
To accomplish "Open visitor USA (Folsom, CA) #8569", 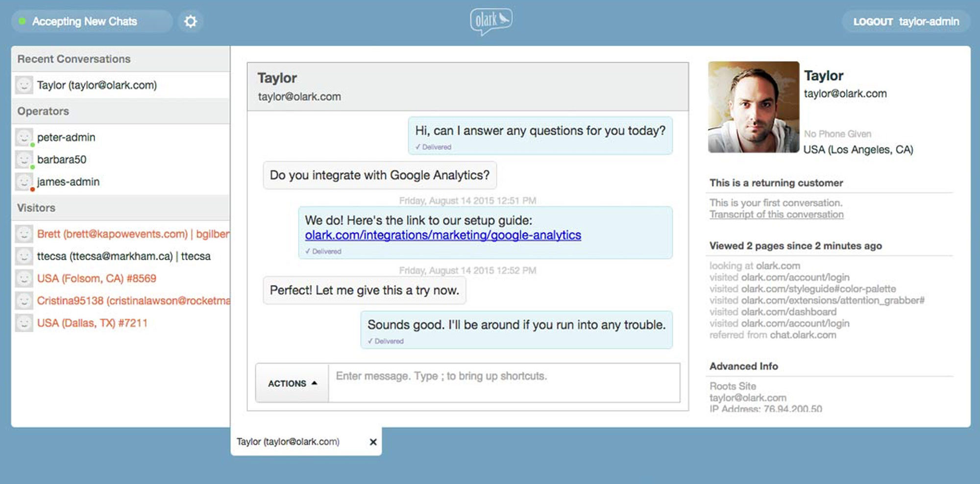I will 97,279.
